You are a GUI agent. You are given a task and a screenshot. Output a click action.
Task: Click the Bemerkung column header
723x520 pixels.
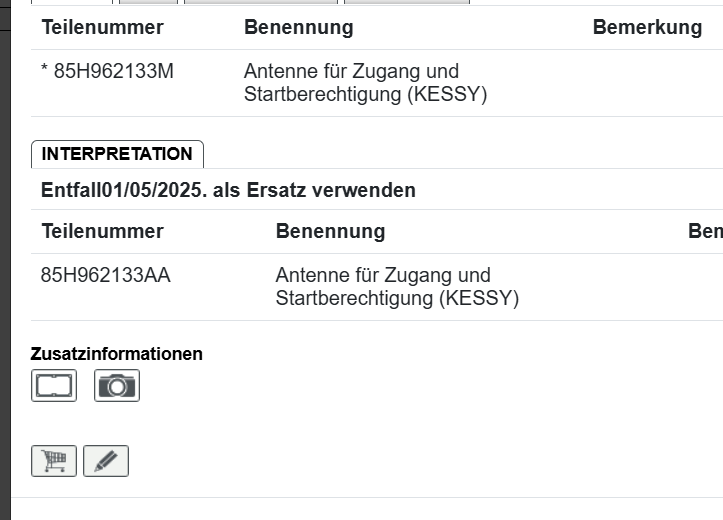tap(647, 28)
